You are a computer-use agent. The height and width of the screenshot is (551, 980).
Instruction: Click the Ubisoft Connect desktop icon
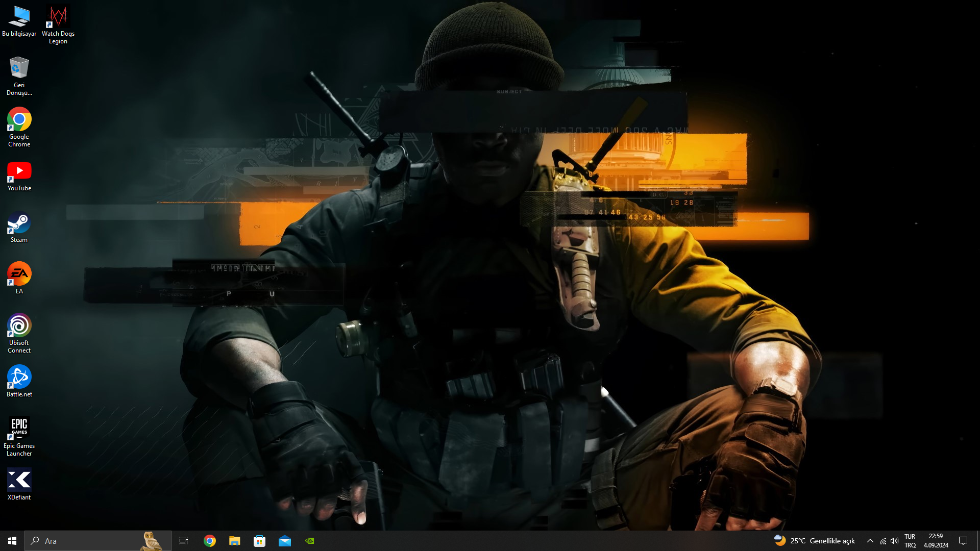click(x=19, y=327)
